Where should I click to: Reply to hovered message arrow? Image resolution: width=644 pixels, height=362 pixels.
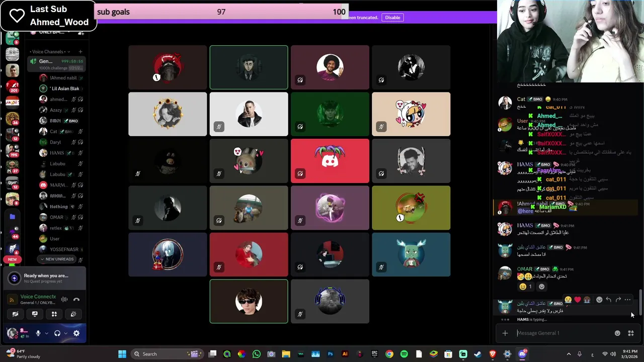coord(609,300)
